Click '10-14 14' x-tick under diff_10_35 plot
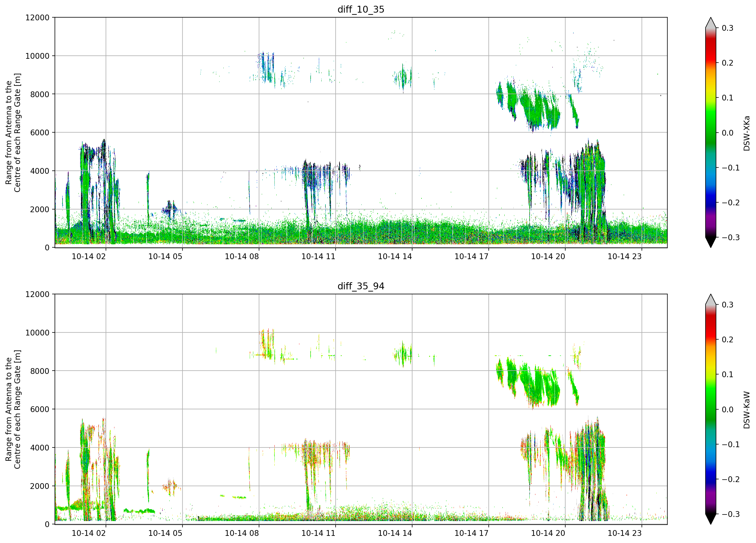Screen dimensions: 756x543 (x=395, y=256)
